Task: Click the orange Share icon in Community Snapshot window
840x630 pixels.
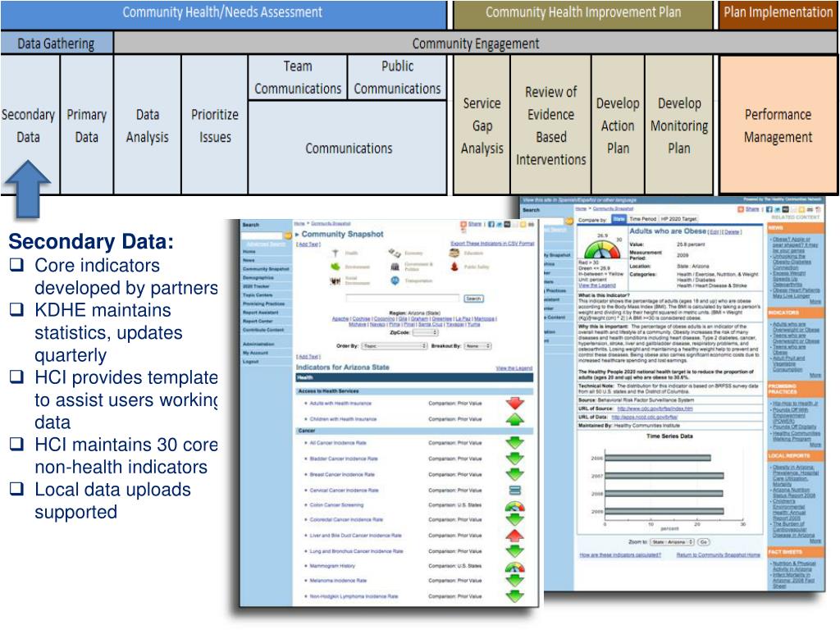Action: [464, 225]
